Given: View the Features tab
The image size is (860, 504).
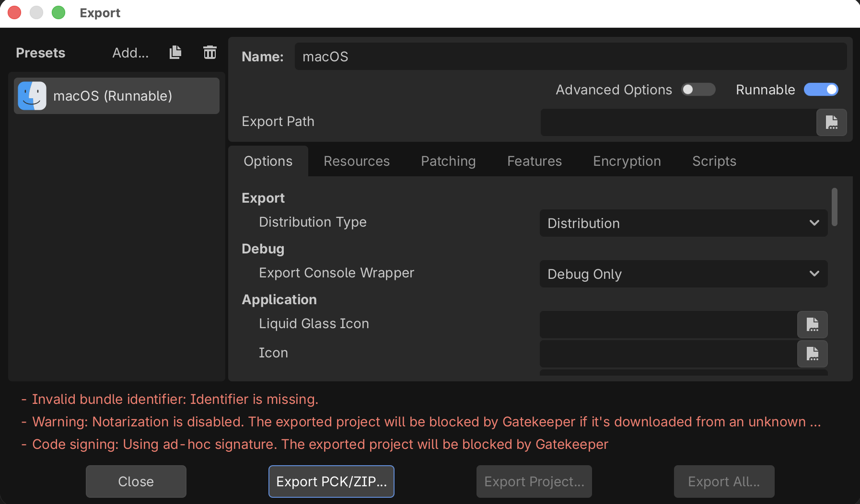Looking at the screenshot, I should click(x=534, y=161).
